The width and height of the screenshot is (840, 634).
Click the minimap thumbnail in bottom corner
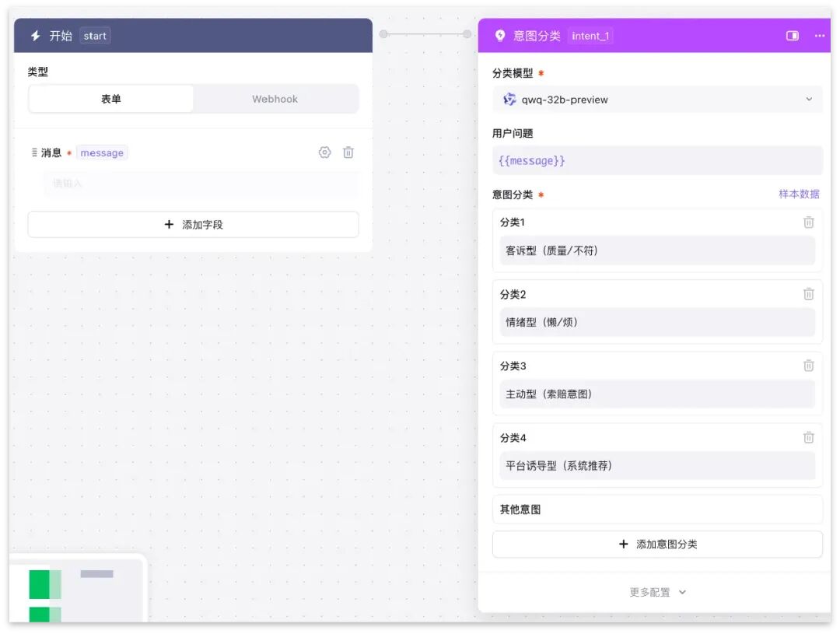79,588
